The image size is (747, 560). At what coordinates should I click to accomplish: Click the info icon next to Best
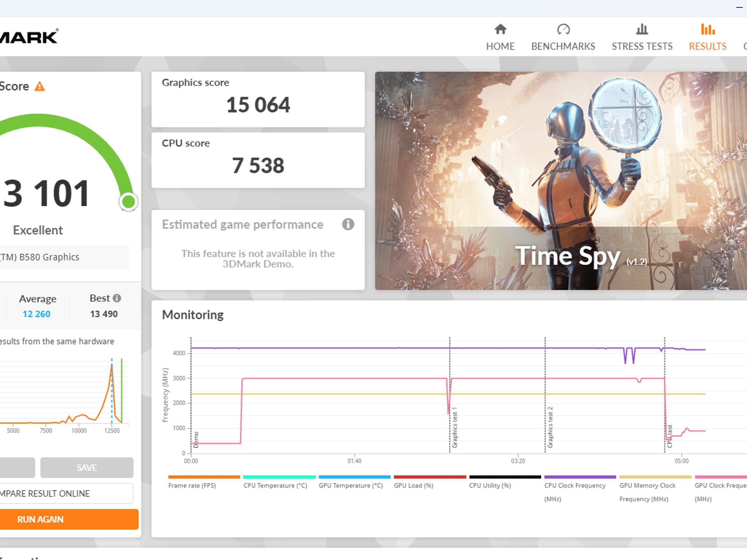[117, 298]
